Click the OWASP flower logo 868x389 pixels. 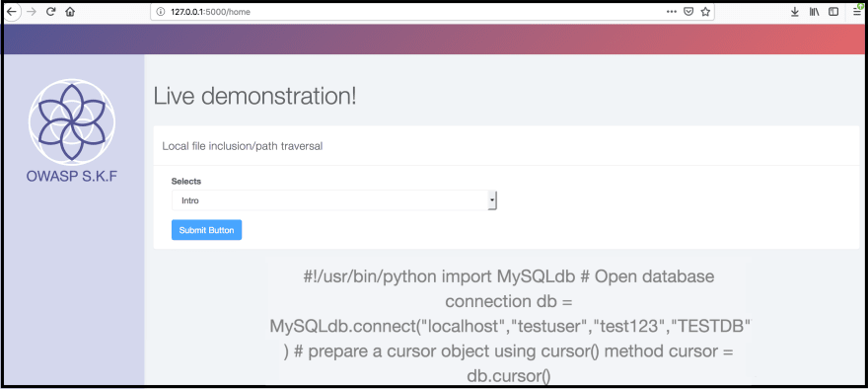(x=72, y=121)
